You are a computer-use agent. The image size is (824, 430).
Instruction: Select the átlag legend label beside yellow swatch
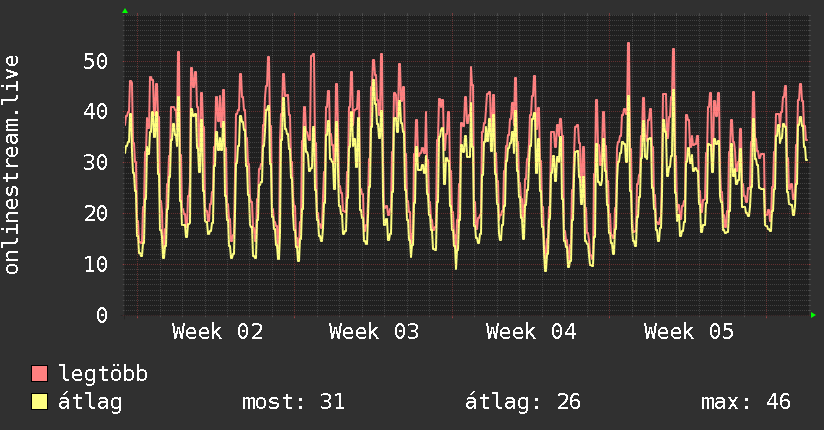click(x=90, y=402)
